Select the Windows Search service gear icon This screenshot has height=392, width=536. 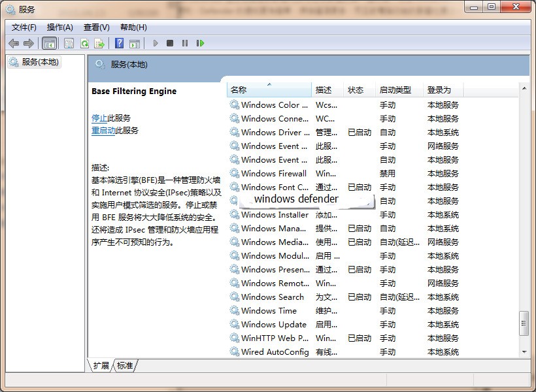coord(235,297)
